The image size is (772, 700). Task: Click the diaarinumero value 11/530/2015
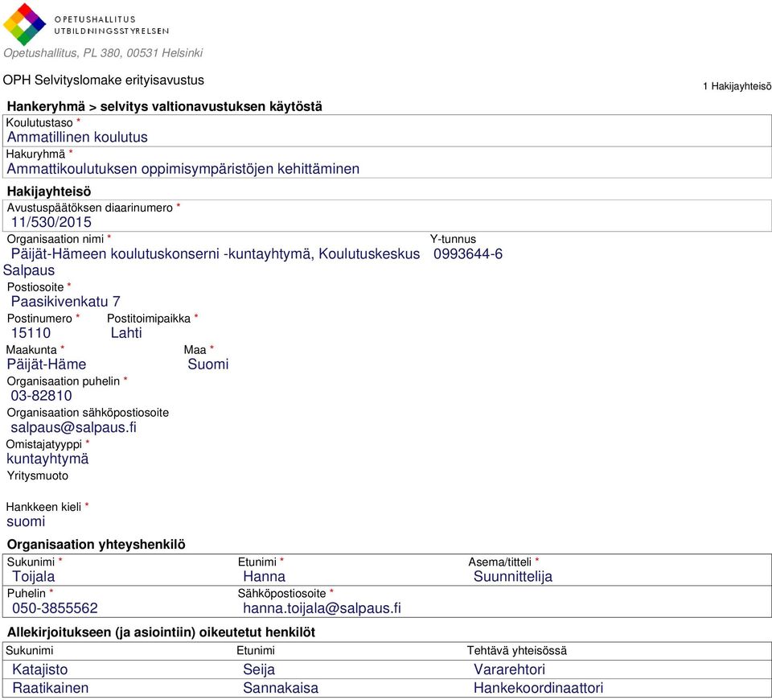(x=51, y=222)
